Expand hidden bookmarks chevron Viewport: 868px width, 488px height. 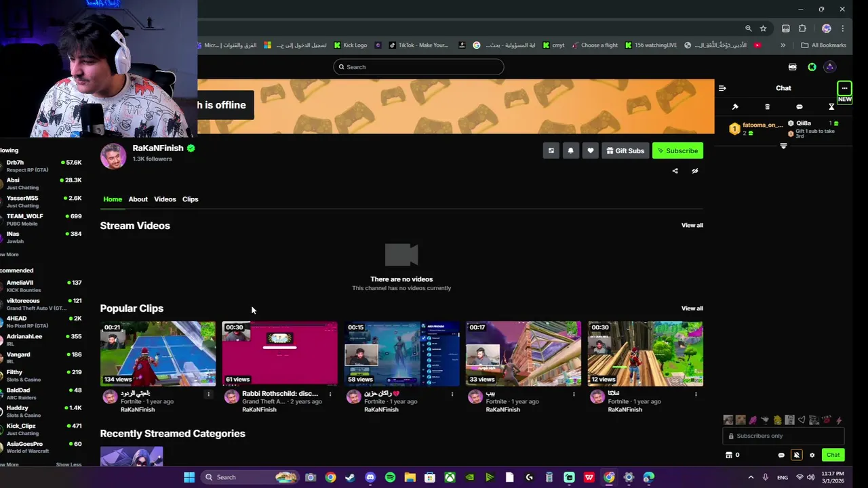tap(783, 45)
